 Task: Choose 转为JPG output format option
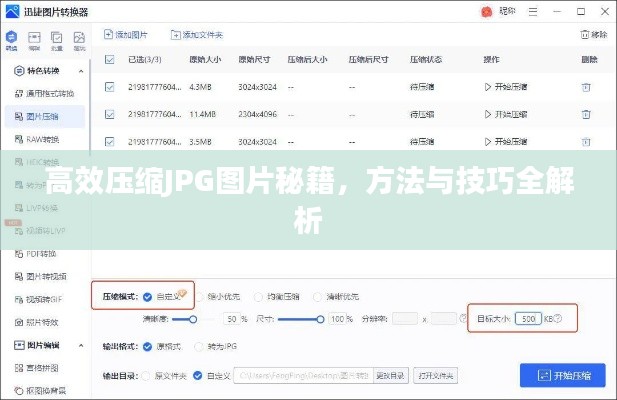pos(201,346)
